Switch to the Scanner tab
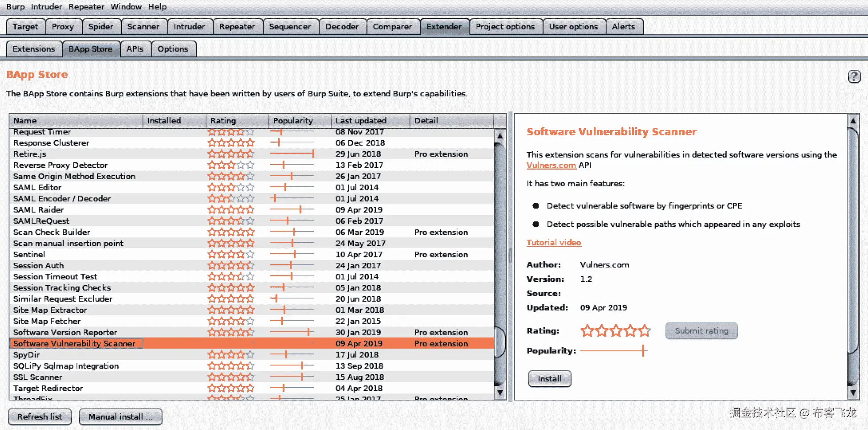 143,27
